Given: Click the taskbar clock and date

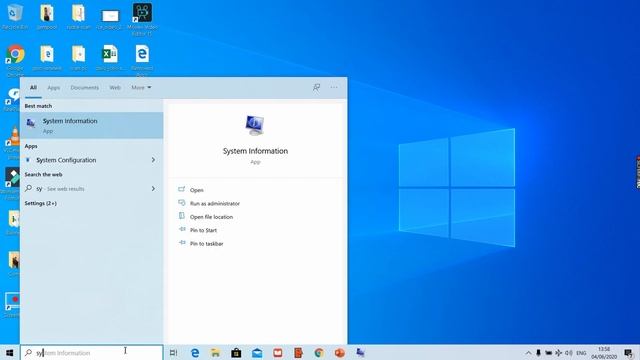Looking at the screenshot, I should coord(604,353).
